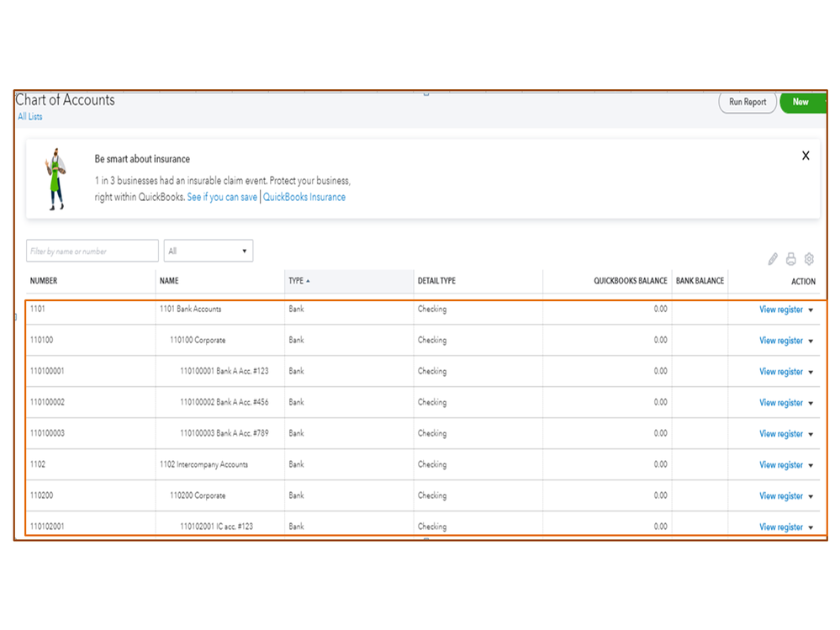Open action arrow for Bank A Acc. #456
Screen dimensions: 840x630
pos(811,404)
